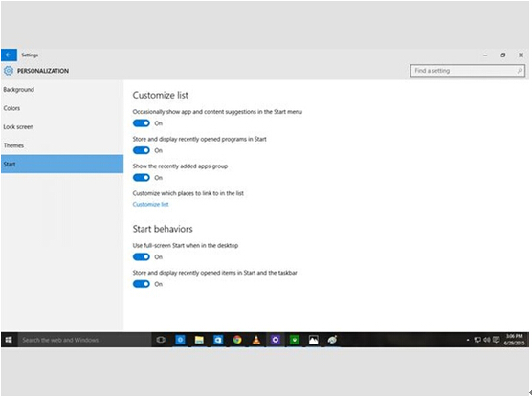The height and width of the screenshot is (399, 532).
Task: Go back with the Settings back arrow
Action: point(9,55)
